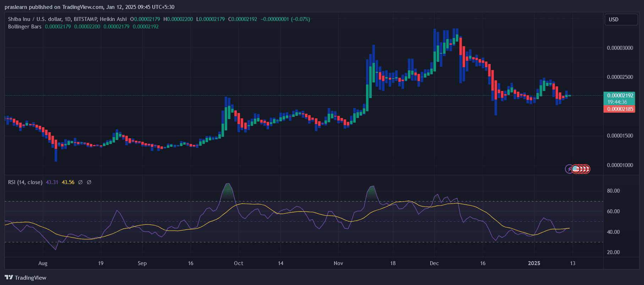This screenshot has height=285, width=644.
Task: Click the Nov label on the time axis
Action: pos(338,263)
